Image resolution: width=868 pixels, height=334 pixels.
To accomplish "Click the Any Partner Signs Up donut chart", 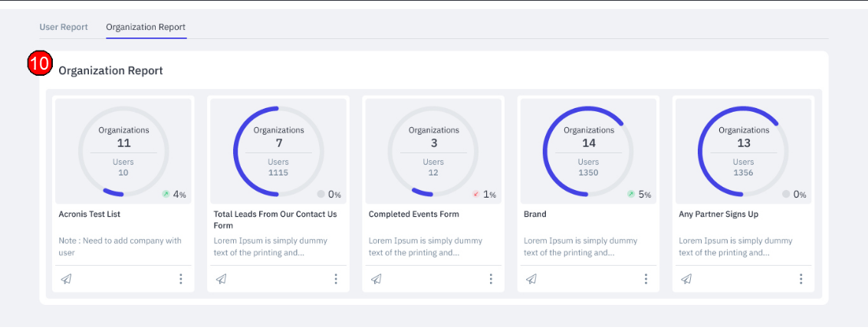I will click(743, 151).
